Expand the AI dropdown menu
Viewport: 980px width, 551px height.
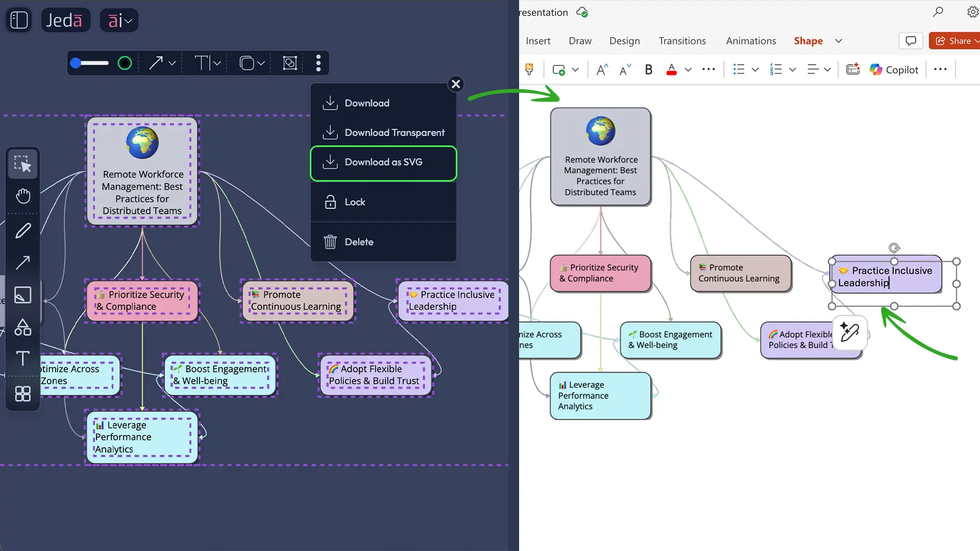[119, 20]
